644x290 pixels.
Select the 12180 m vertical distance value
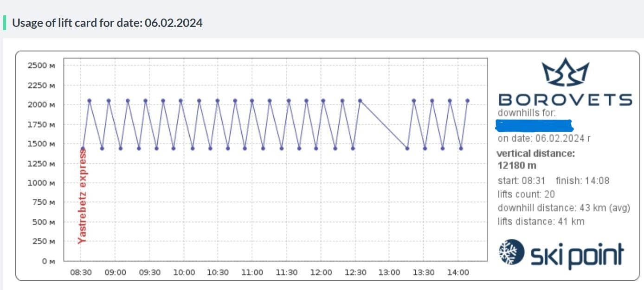pyautogui.click(x=516, y=165)
